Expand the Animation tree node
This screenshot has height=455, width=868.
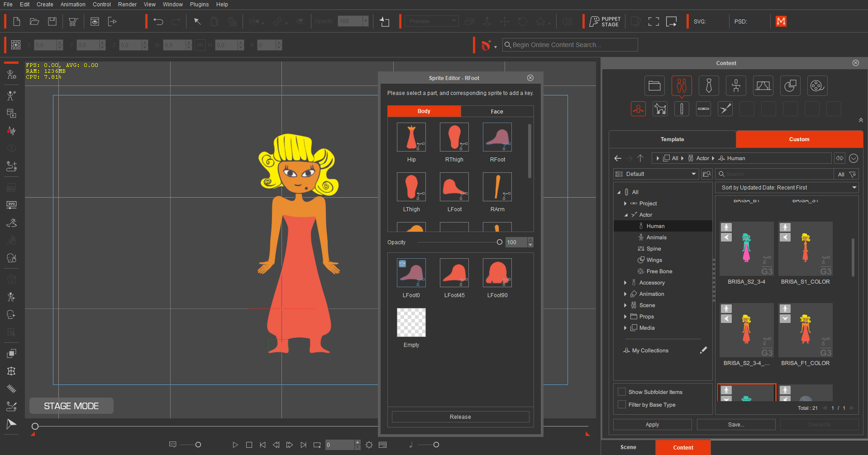pos(625,294)
